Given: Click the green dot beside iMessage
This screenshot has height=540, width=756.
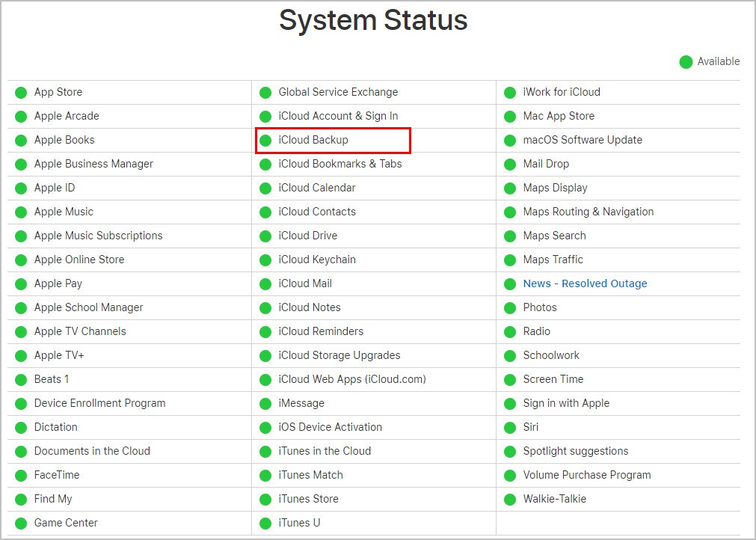Looking at the screenshot, I should [265, 404].
